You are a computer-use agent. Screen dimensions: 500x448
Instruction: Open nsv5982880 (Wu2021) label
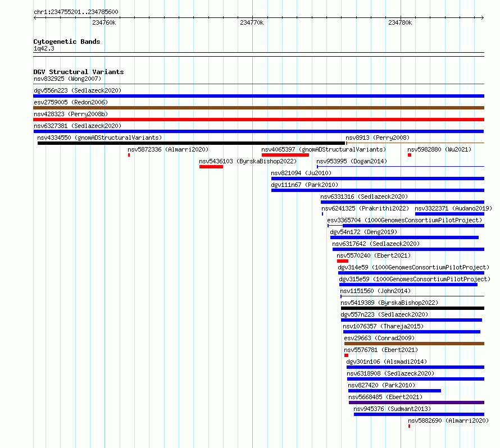coord(439,149)
